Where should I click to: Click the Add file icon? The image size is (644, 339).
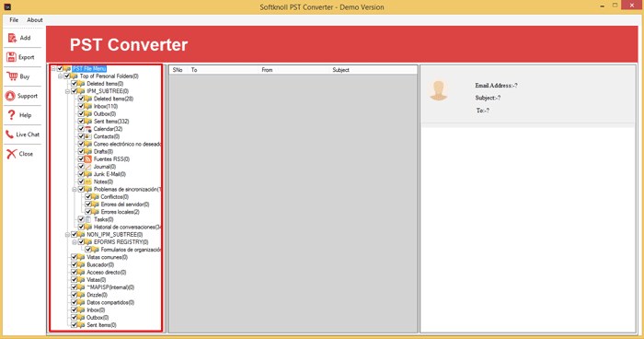point(12,38)
